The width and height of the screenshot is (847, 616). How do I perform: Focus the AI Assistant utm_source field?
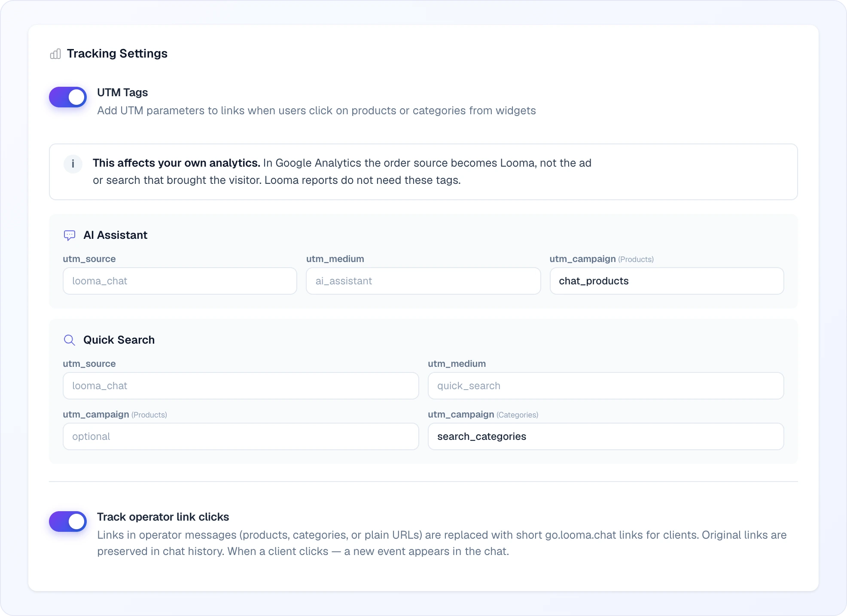point(180,281)
